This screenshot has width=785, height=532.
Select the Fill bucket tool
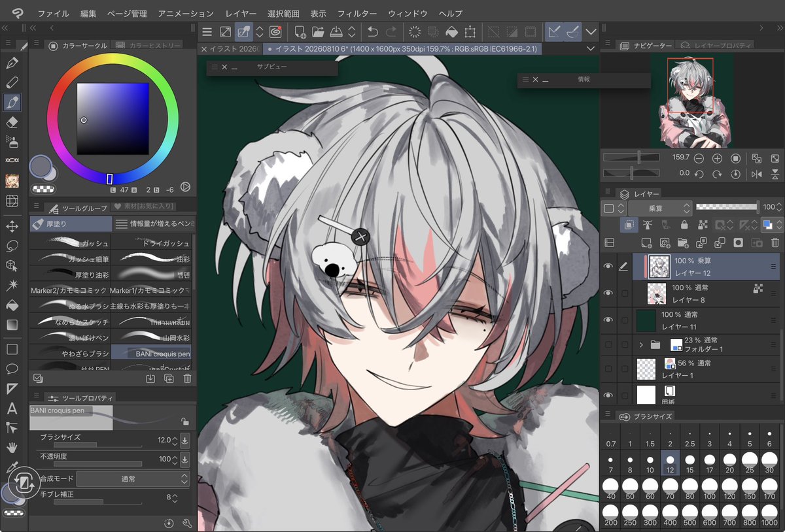[12, 305]
